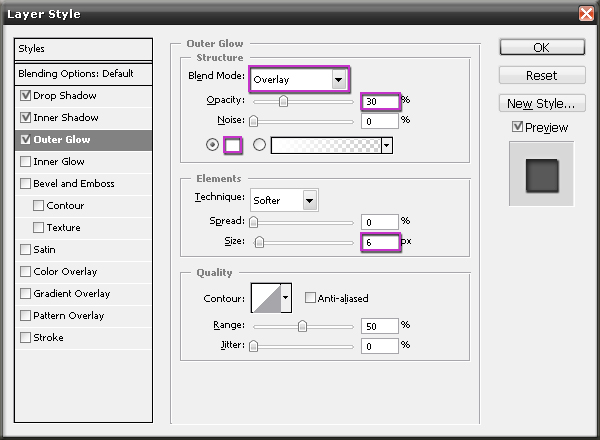This screenshot has height=440, width=600.
Task: Open the Blend Mode Overlay dropdown
Action: 299,80
